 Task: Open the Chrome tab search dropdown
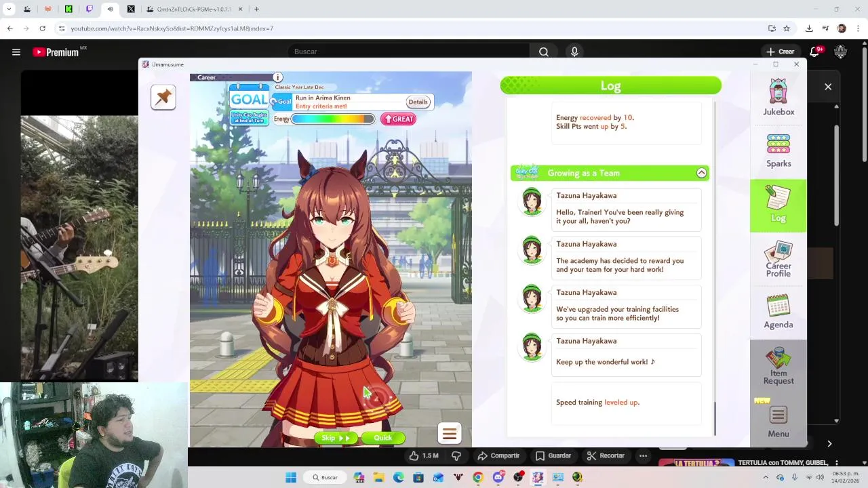pos(9,9)
